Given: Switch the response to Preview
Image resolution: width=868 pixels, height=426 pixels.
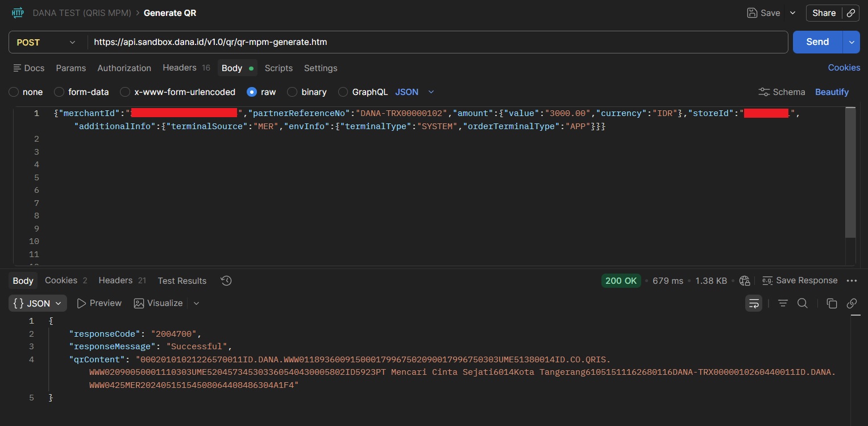Looking at the screenshot, I should pyautogui.click(x=99, y=303).
